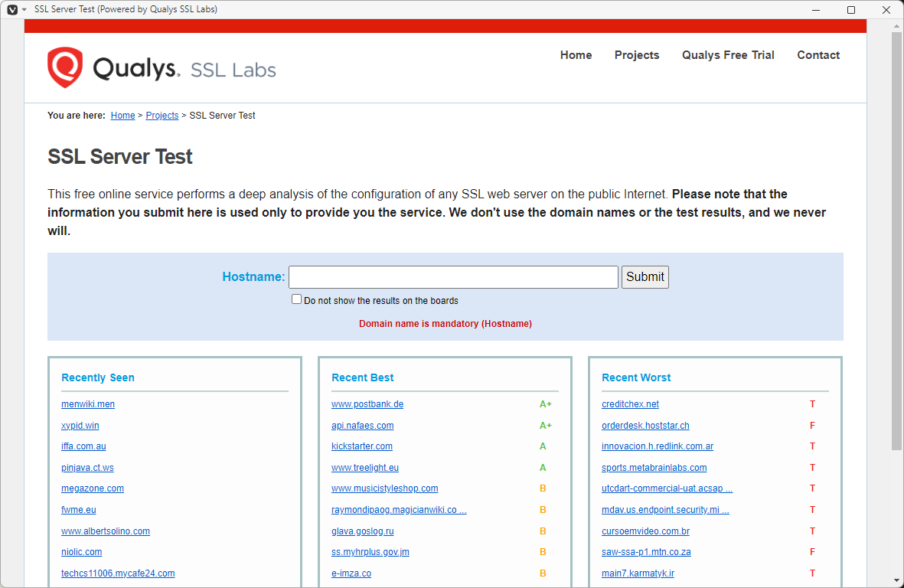
Task: Maximize the browser window
Action: click(x=851, y=10)
